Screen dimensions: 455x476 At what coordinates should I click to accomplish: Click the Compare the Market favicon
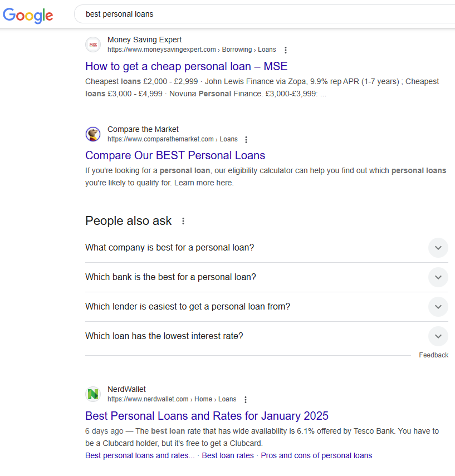click(93, 134)
